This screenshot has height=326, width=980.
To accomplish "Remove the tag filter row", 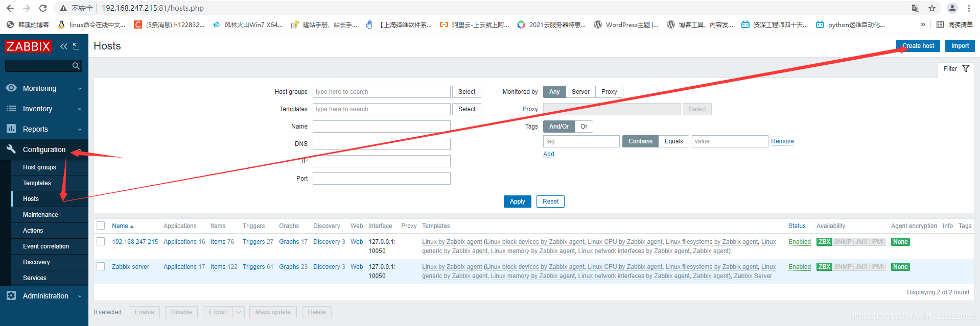I will click(782, 141).
